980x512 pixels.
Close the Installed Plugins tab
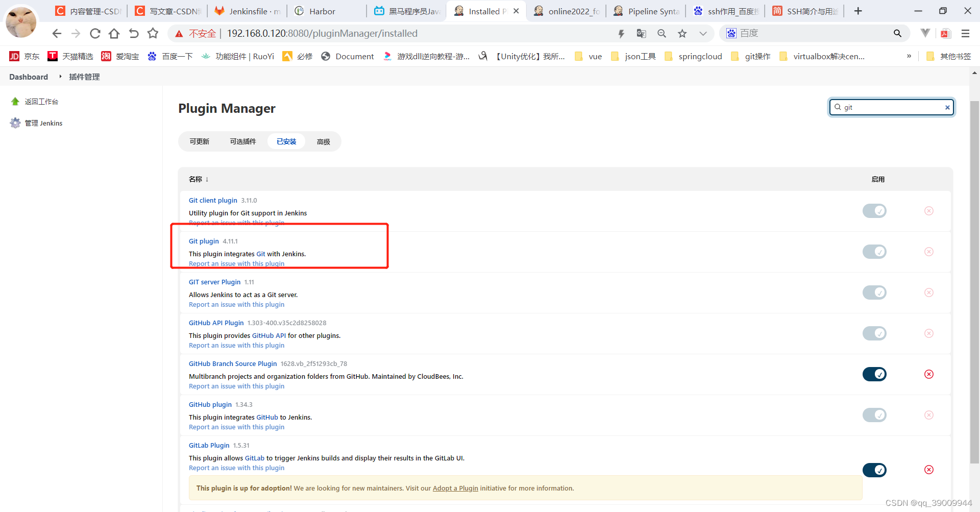click(x=516, y=11)
